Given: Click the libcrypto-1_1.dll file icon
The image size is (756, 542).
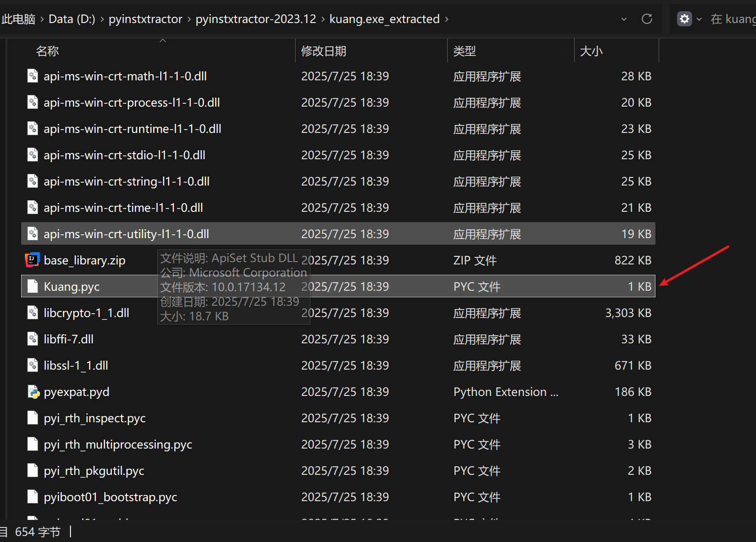Looking at the screenshot, I should (32, 313).
